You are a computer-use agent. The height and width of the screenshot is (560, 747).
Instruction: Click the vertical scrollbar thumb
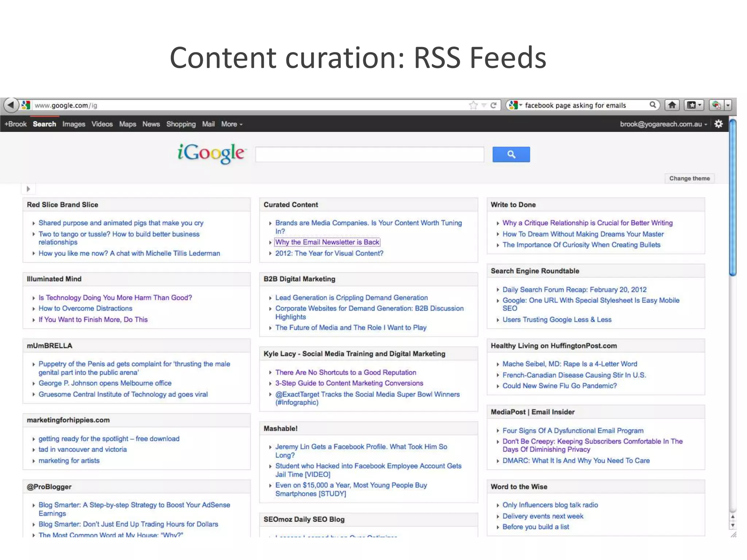coord(732,198)
